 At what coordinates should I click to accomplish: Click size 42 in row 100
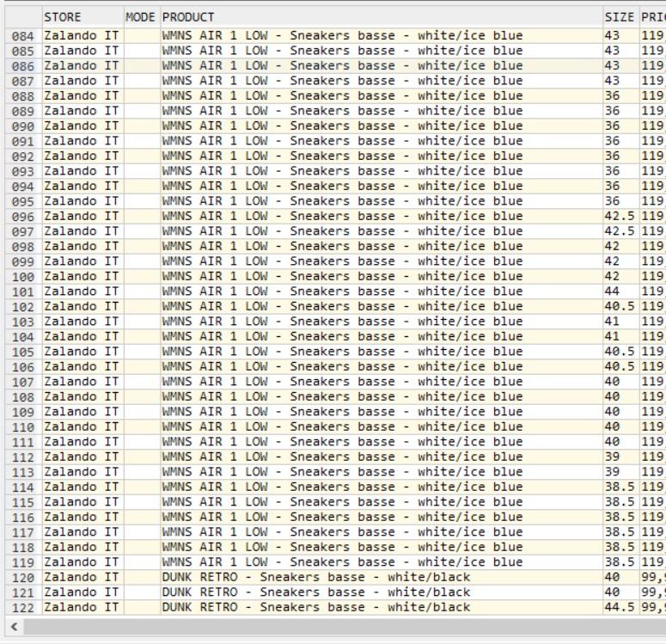click(x=621, y=277)
